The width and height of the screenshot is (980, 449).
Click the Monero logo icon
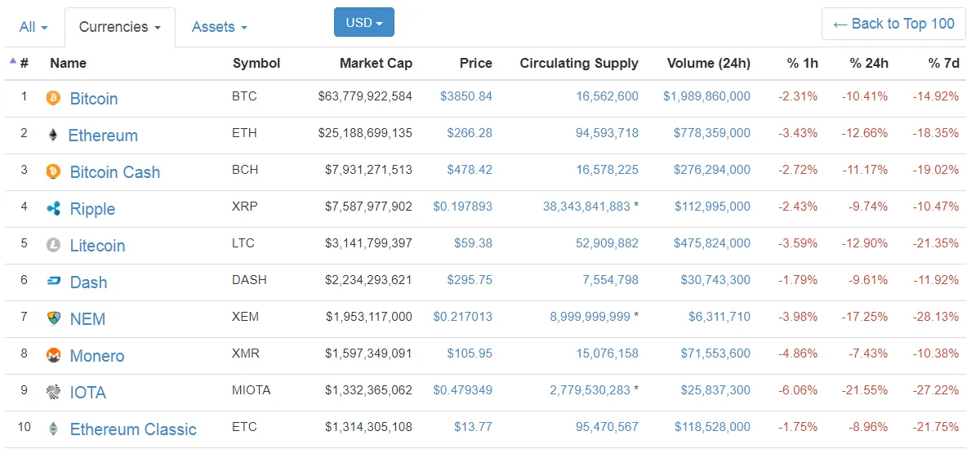point(53,355)
